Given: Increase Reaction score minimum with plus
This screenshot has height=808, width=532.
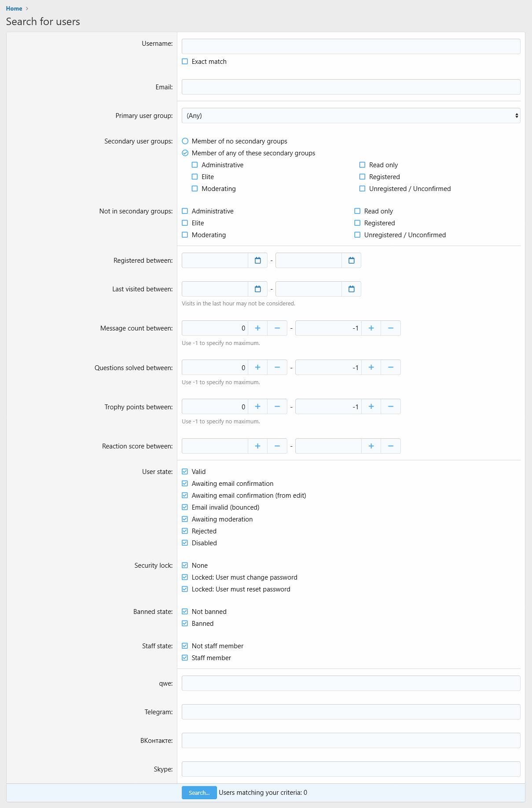Looking at the screenshot, I should coord(258,446).
